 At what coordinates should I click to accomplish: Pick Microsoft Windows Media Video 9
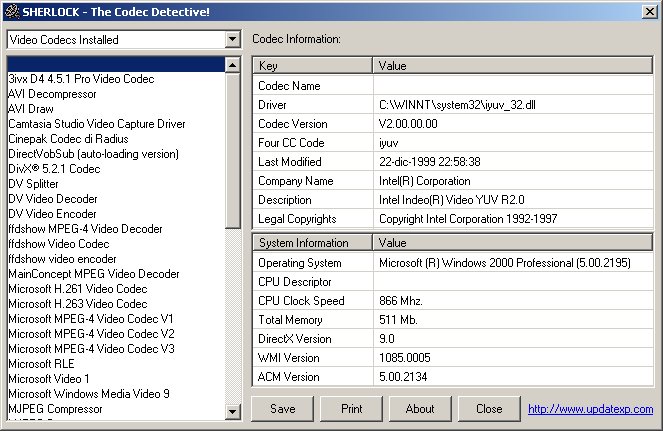point(89,394)
